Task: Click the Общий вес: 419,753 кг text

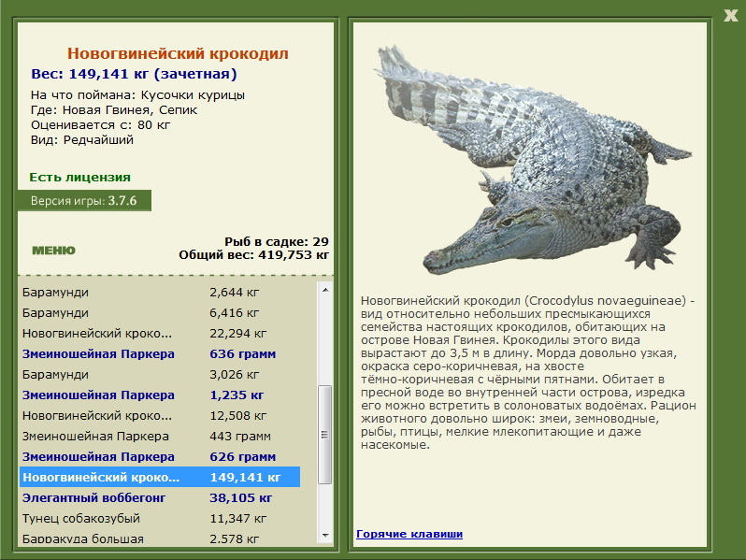Action: [x=253, y=255]
